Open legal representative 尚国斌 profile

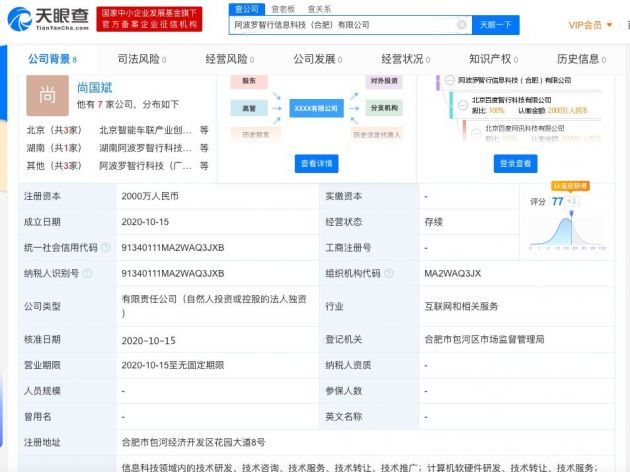94,88
